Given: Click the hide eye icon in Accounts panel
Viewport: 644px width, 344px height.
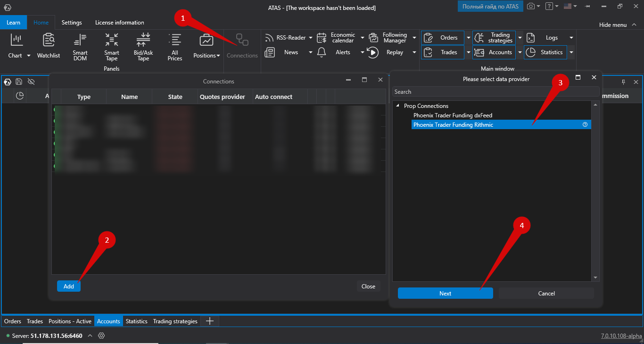Looking at the screenshot, I should [31, 82].
